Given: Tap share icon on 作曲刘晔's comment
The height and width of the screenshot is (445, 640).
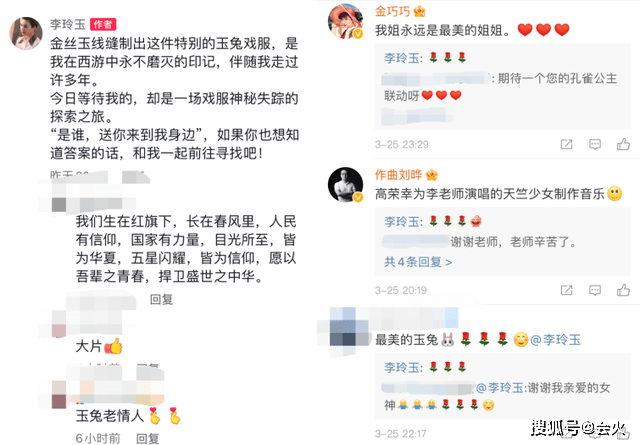Looking at the screenshot, I should click(x=567, y=290).
